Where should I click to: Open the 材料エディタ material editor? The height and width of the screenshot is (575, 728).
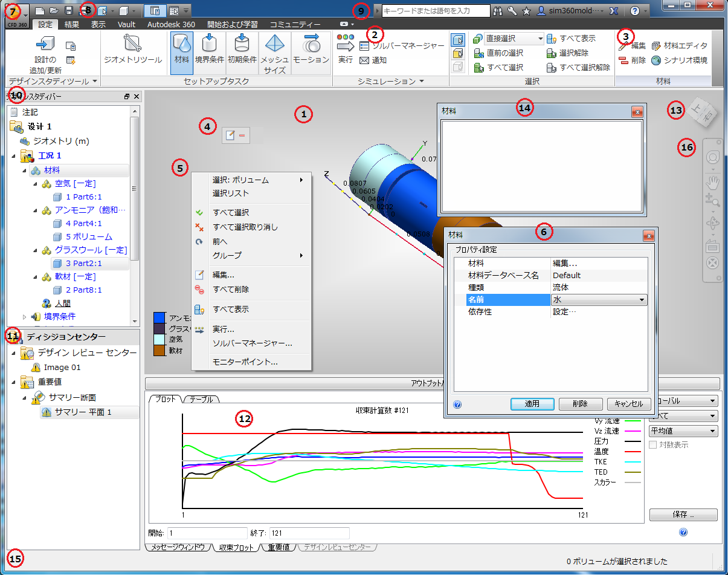pyautogui.click(x=680, y=45)
